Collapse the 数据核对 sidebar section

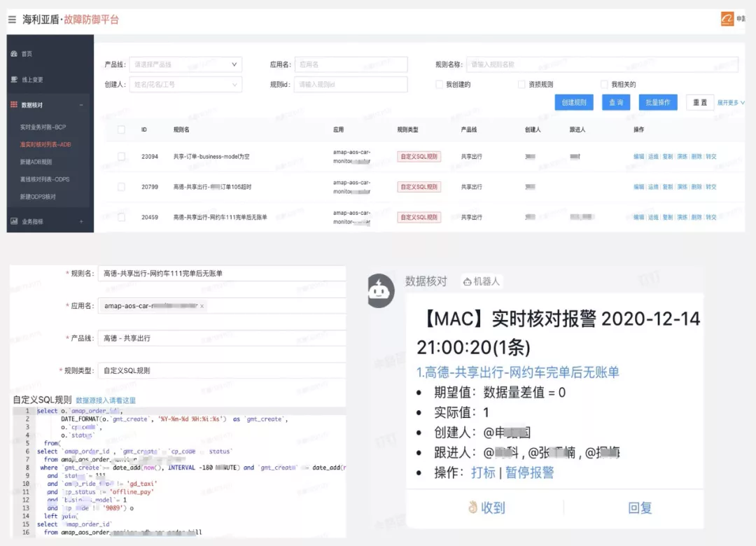pyautogui.click(x=81, y=105)
